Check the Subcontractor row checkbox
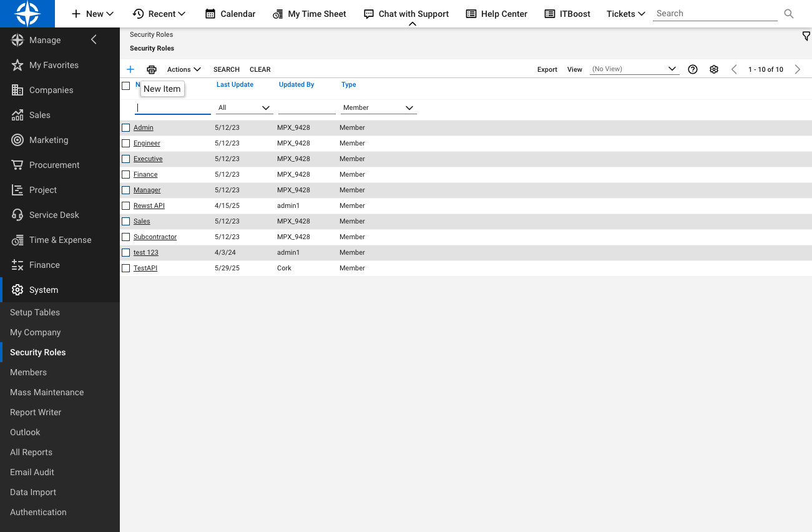 [x=126, y=237]
